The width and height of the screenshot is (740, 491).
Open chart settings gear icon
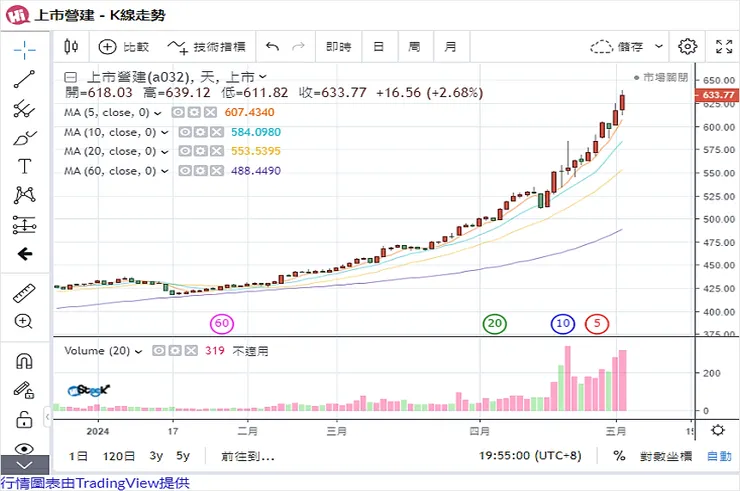(688, 46)
